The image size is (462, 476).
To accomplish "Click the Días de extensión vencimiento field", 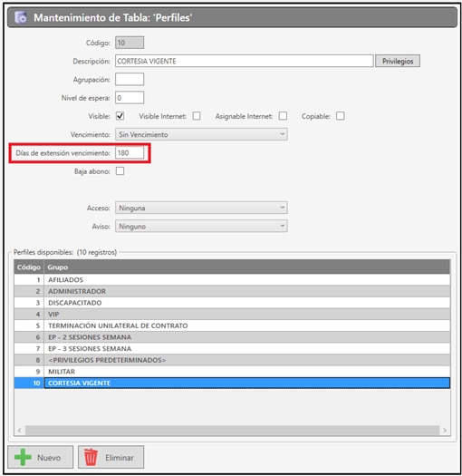I will point(130,152).
